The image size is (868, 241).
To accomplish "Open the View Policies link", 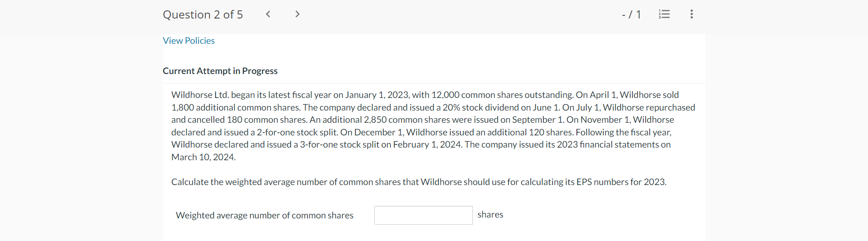I will pyautogui.click(x=189, y=41).
